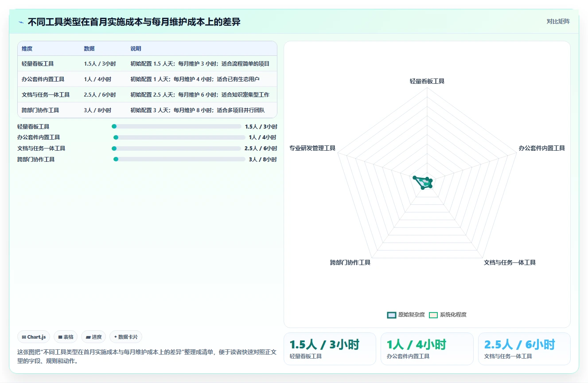Select the 文档与任务一体工具 table row cell
Image resolution: width=588 pixels, height=383 pixels.
coord(46,95)
